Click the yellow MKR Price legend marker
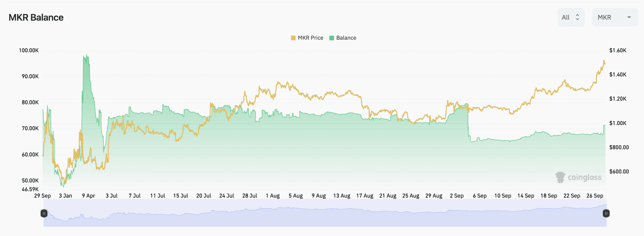 pyautogui.click(x=293, y=37)
